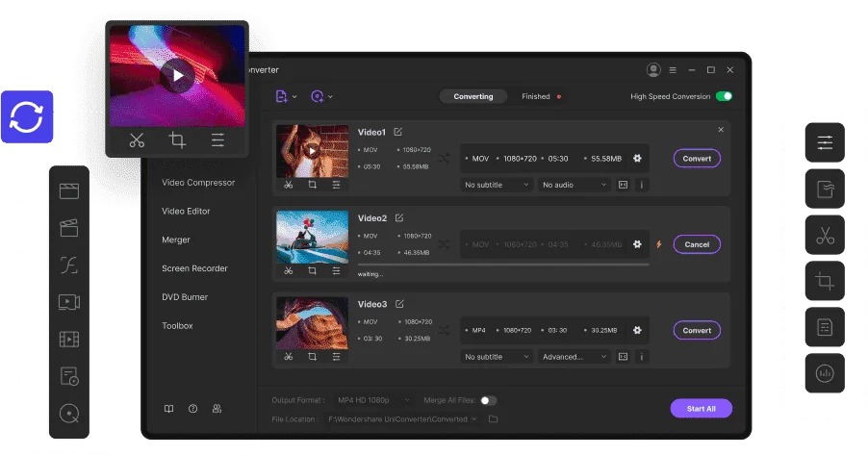Open user guide book icon
Screen dimensions: 868x455
pos(168,409)
